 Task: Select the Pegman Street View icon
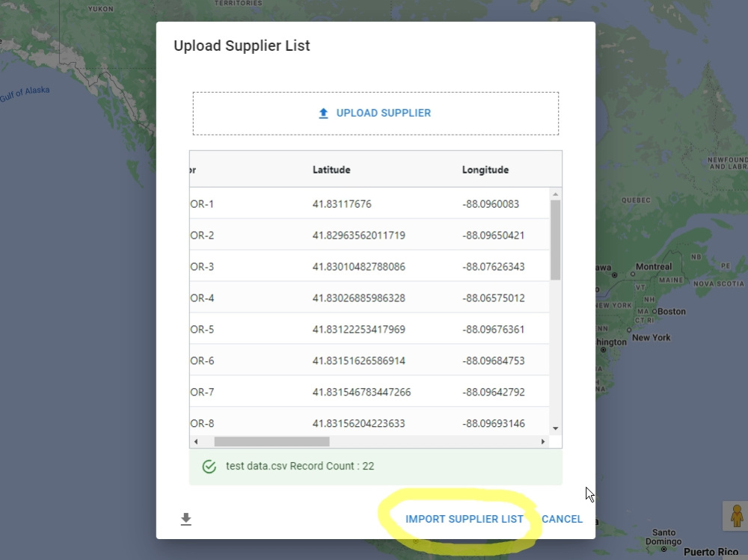tap(736, 516)
